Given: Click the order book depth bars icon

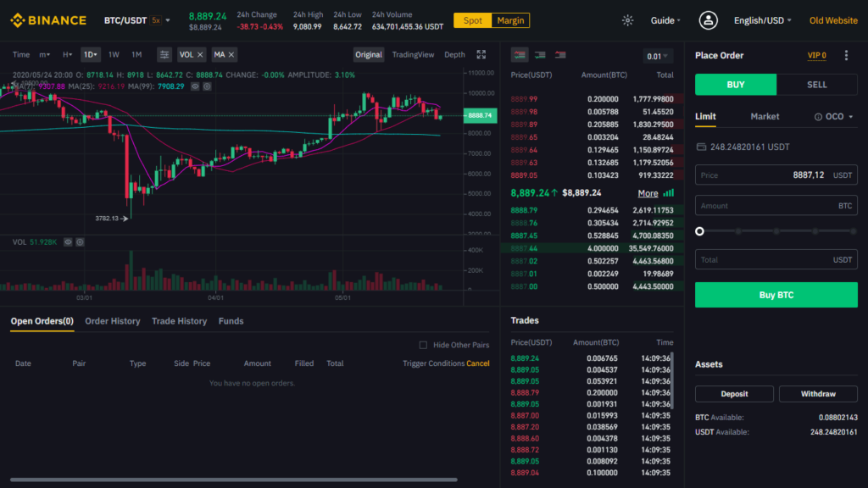Looking at the screenshot, I should click(669, 193).
